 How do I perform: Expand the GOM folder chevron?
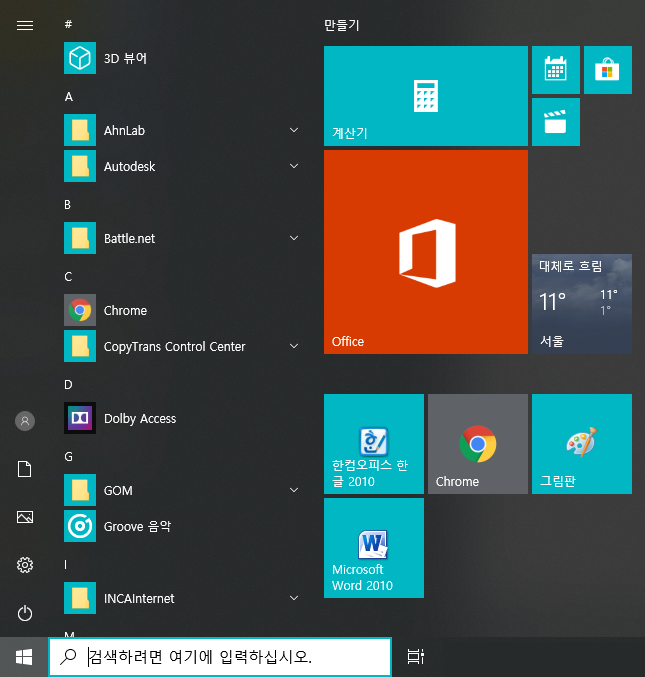[294, 490]
